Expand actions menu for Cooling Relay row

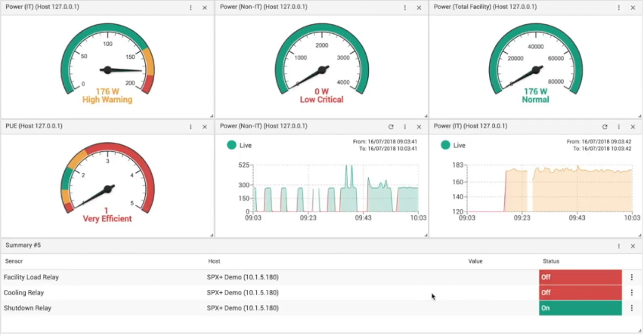click(632, 292)
